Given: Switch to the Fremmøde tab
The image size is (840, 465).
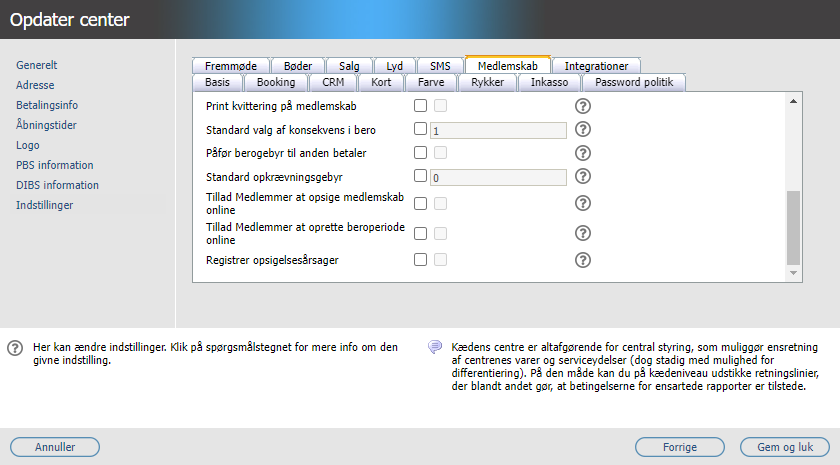Looking at the screenshot, I should (x=231, y=66).
